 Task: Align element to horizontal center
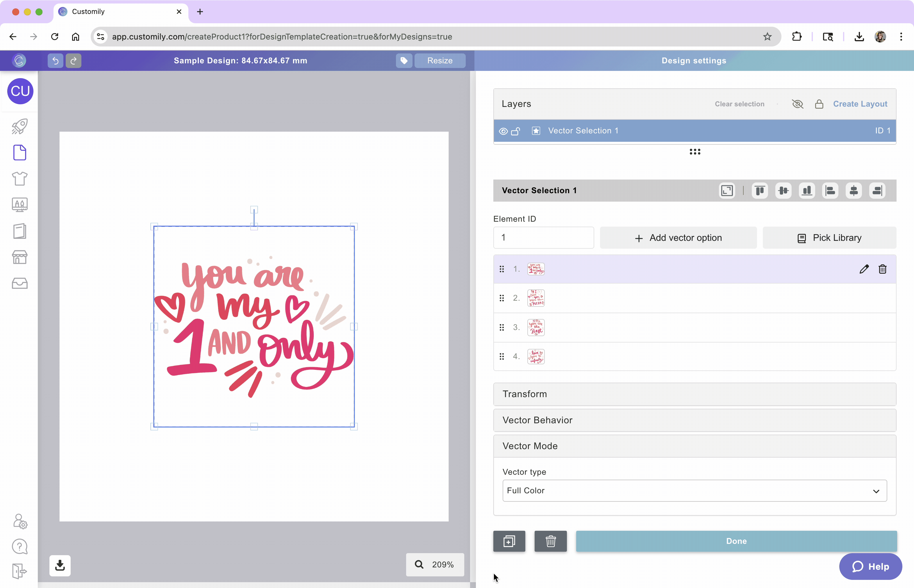854,191
